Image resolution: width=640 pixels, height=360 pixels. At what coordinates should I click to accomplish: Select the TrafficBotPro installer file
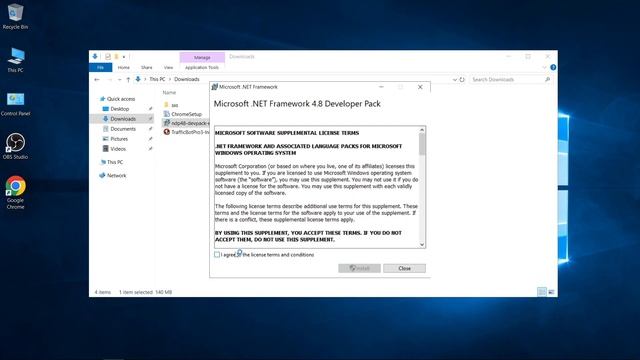187,132
